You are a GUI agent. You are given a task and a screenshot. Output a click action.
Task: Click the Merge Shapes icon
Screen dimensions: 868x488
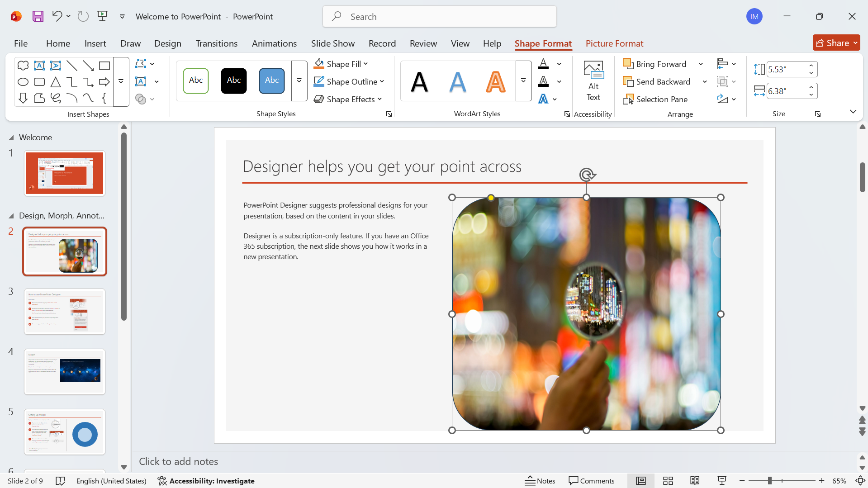141,99
